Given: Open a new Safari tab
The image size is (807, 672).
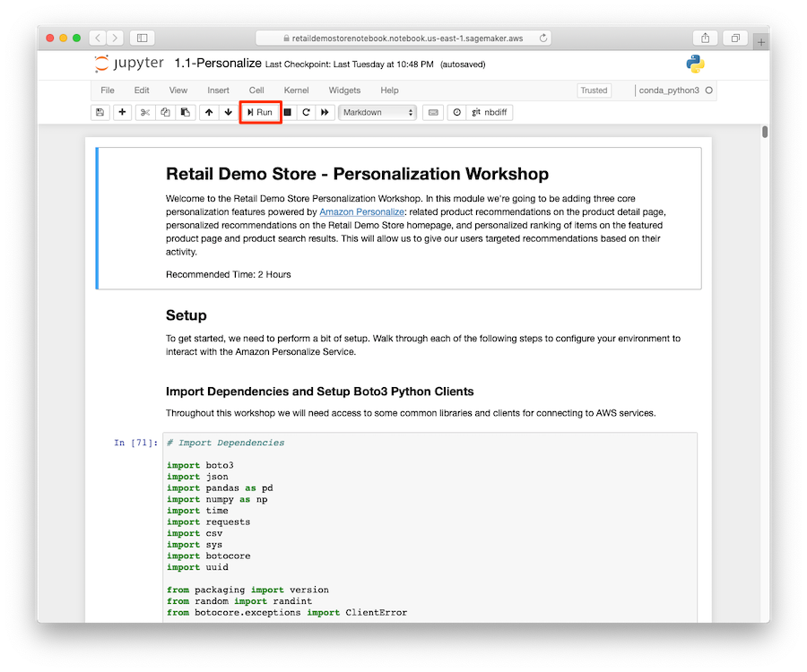Looking at the screenshot, I should click(761, 42).
